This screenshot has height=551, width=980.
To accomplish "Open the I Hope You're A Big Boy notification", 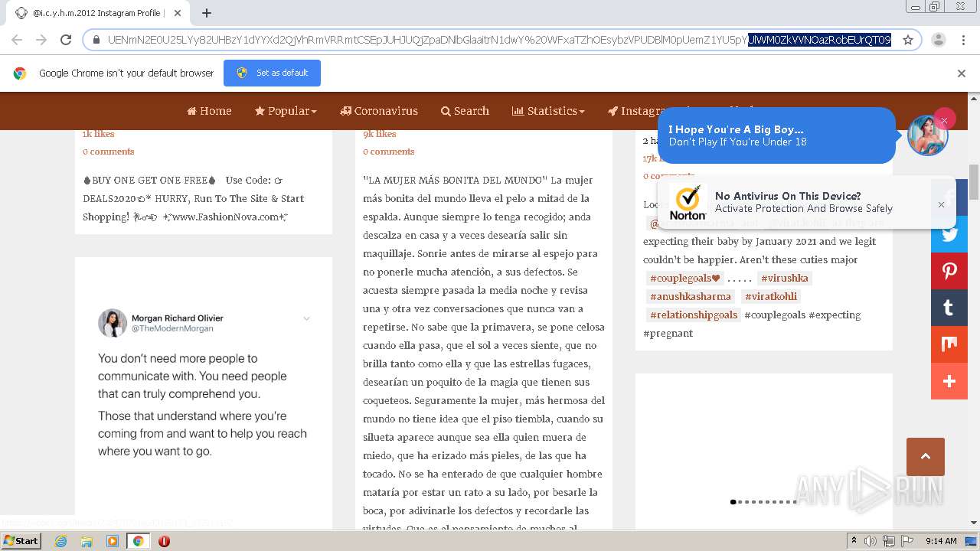I will [776, 135].
